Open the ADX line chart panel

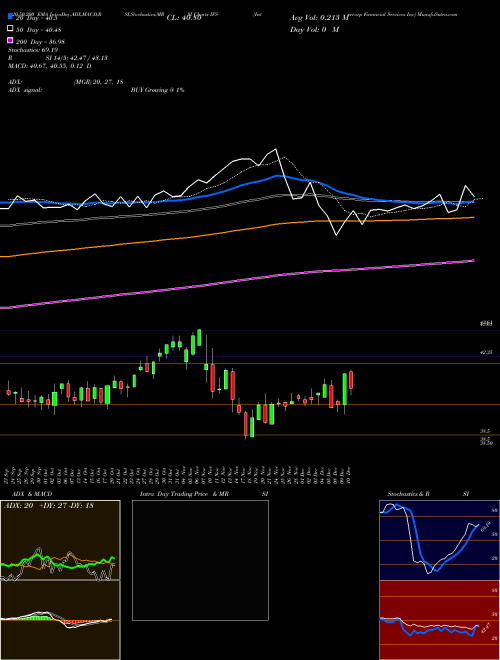tap(60, 540)
